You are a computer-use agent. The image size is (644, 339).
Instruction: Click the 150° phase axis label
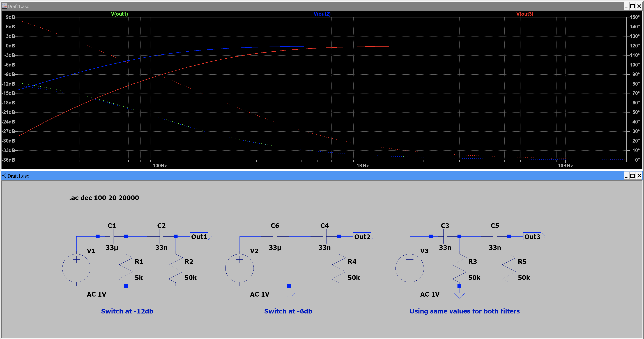[x=635, y=17]
